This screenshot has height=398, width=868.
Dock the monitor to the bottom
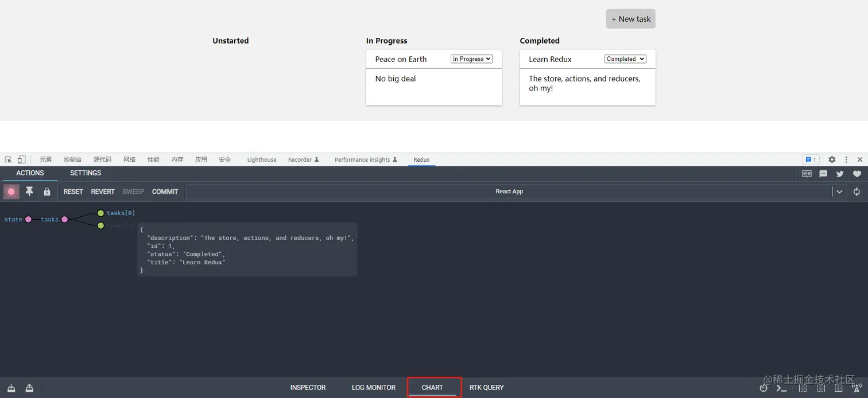coord(839,388)
